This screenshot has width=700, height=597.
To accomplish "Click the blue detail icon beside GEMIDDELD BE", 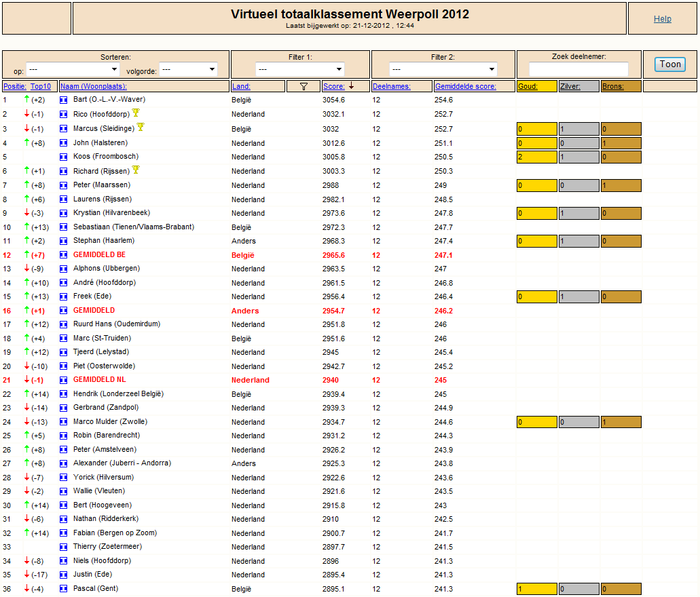I will pos(63,255).
